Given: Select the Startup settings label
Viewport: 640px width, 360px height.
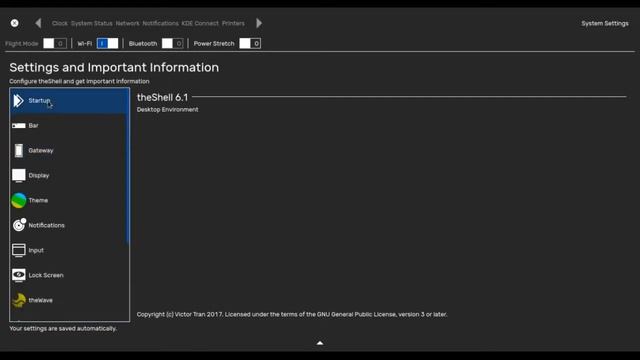Looking at the screenshot, I should (39, 100).
